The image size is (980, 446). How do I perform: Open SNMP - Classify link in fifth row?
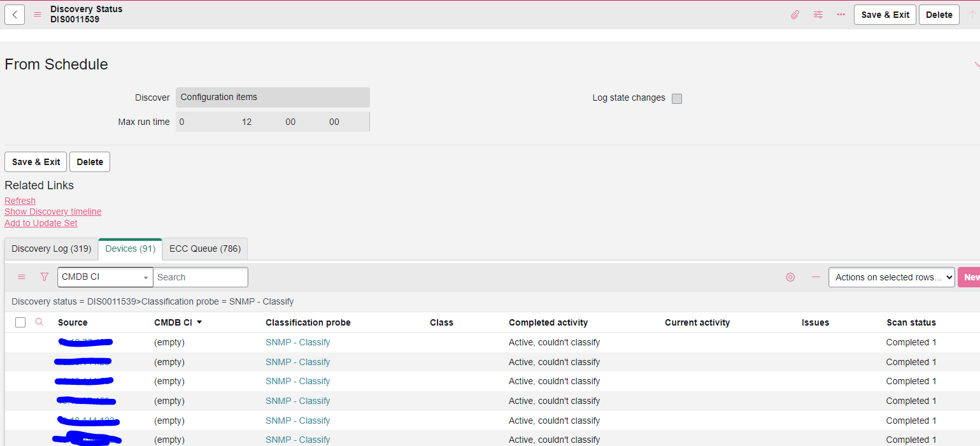click(297, 421)
